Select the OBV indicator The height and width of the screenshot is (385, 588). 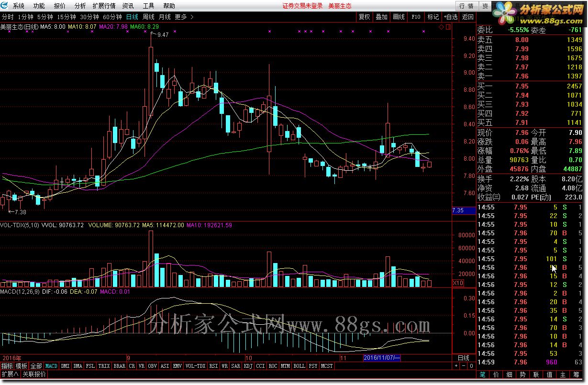153,366
